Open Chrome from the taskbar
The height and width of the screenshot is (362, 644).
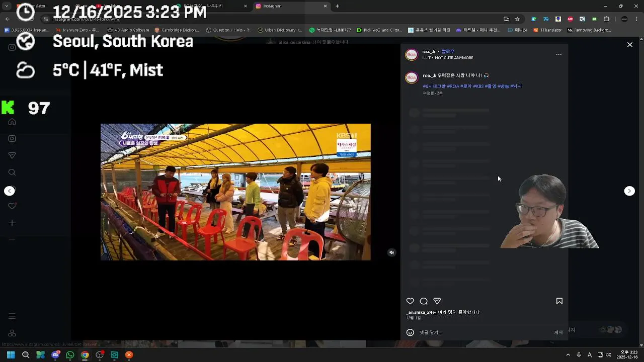pos(85,355)
